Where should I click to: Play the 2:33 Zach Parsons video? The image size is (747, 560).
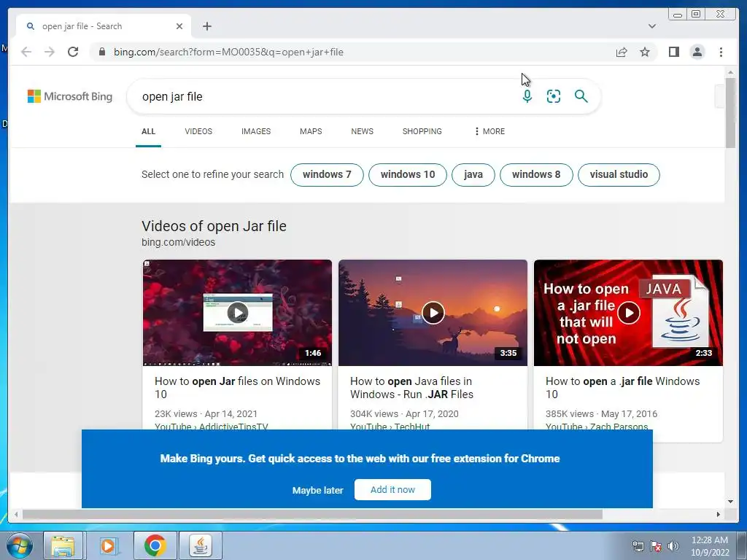pyautogui.click(x=628, y=313)
